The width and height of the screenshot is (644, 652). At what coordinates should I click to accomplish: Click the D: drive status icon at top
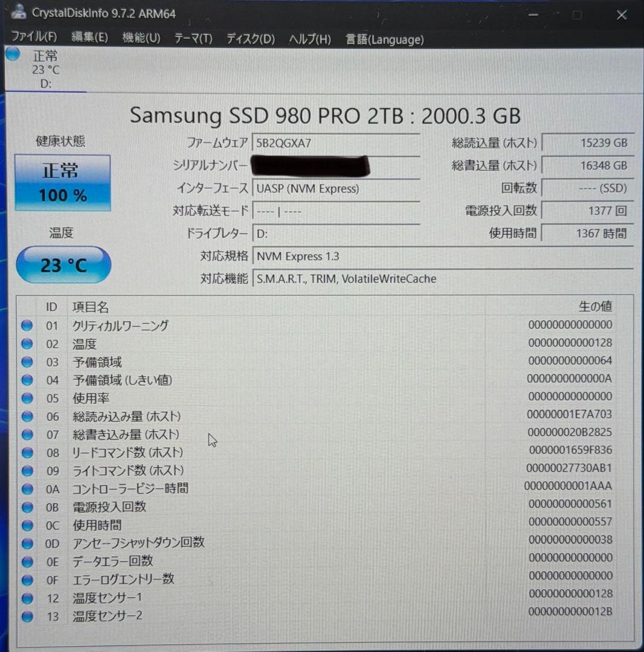click(12, 54)
